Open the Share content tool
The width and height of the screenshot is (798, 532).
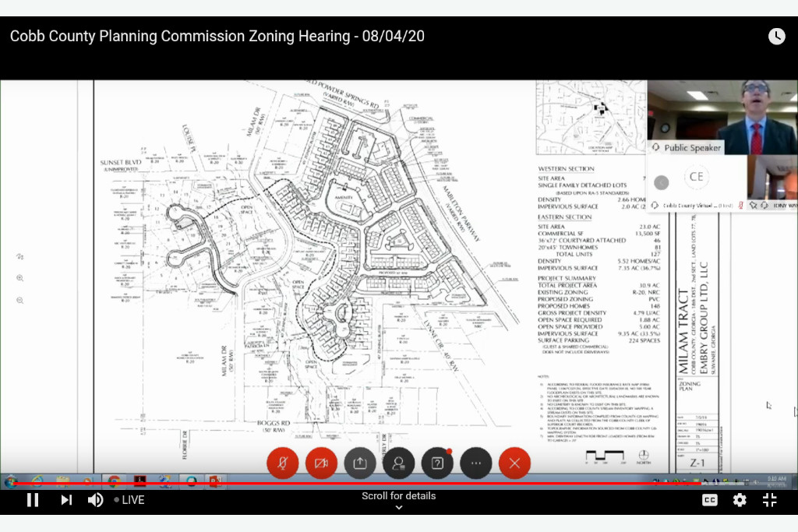(x=359, y=463)
